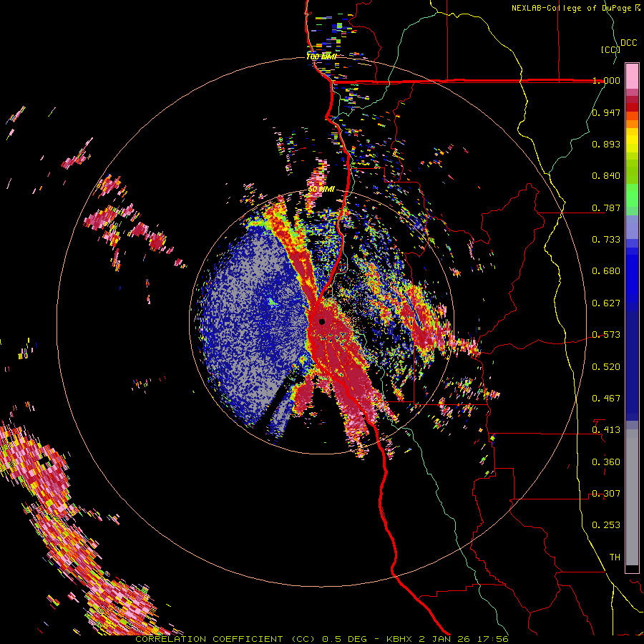
Task: Select the 0.573 scale value
Action: 606,335
